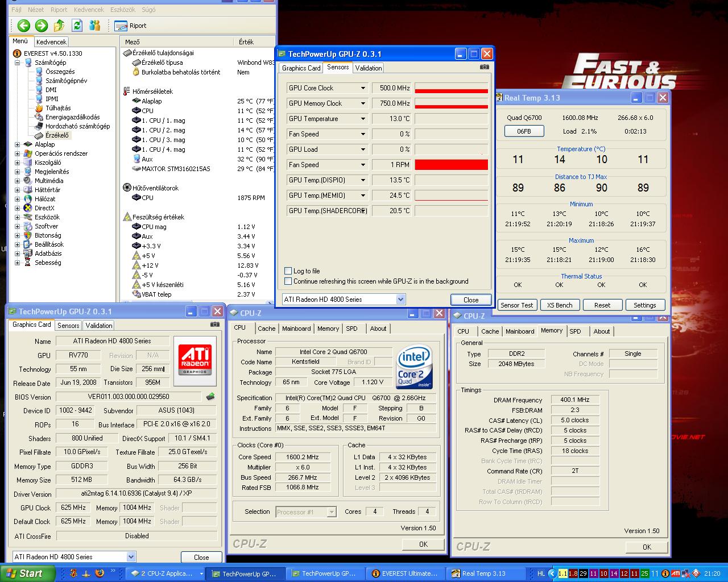Click the Érték column header in EVEREST
The image size is (728, 582).
255,42
